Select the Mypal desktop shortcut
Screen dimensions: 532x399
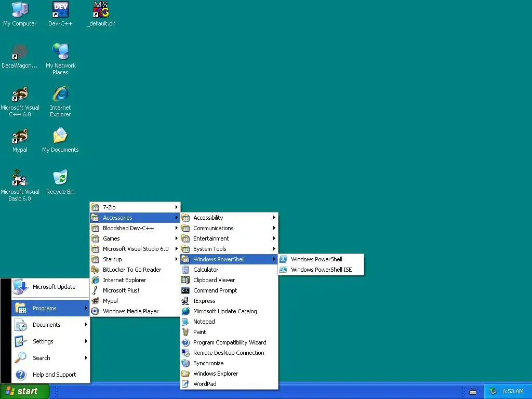pyautogui.click(x=20, y=140)
